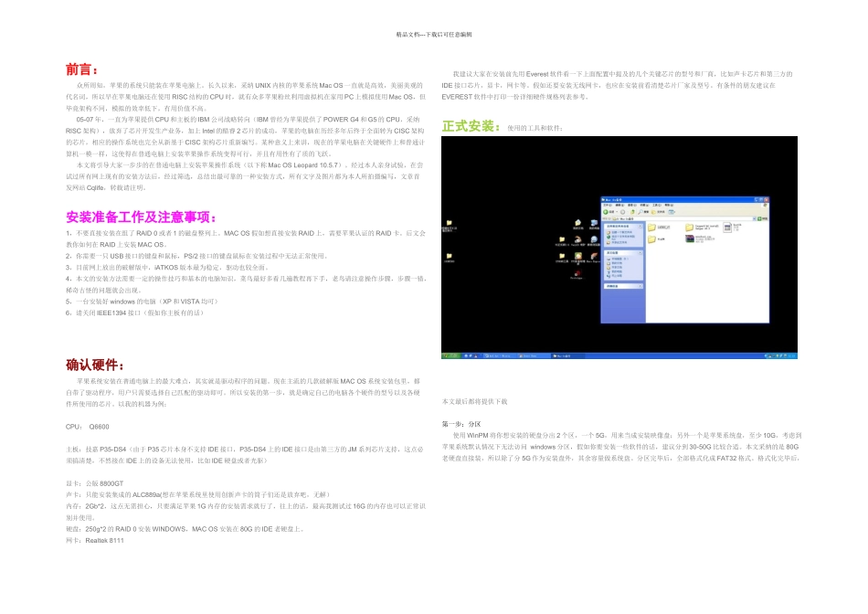Click the create new folder task link
This screenshot has width=868, height=614.
tap(619, 232)
